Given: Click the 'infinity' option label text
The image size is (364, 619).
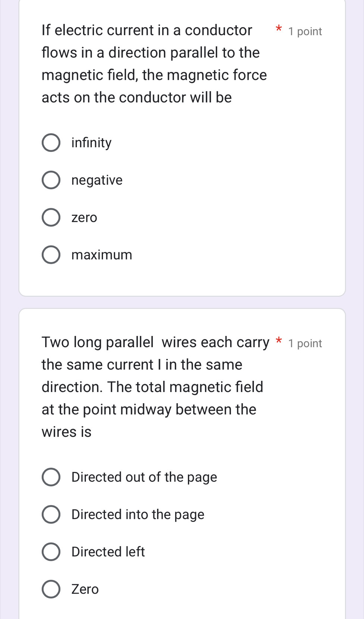Looking at the screenshot, I should (x=91, y=143).
